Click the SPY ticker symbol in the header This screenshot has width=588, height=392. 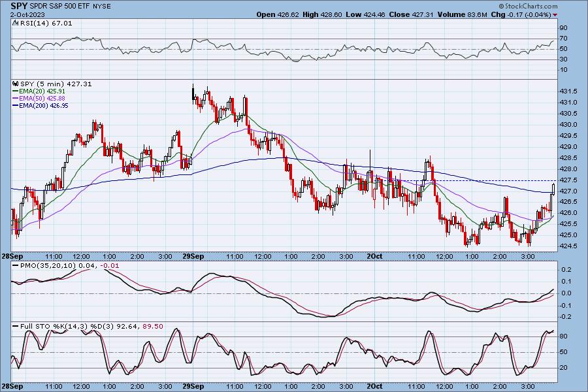(18, 6)
